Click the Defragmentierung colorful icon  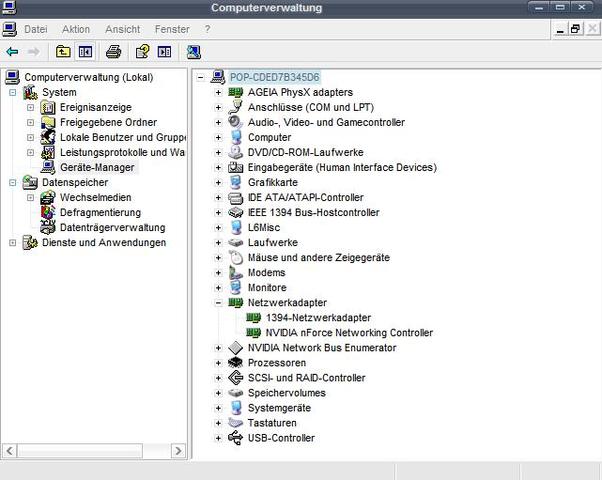(48, 212)
